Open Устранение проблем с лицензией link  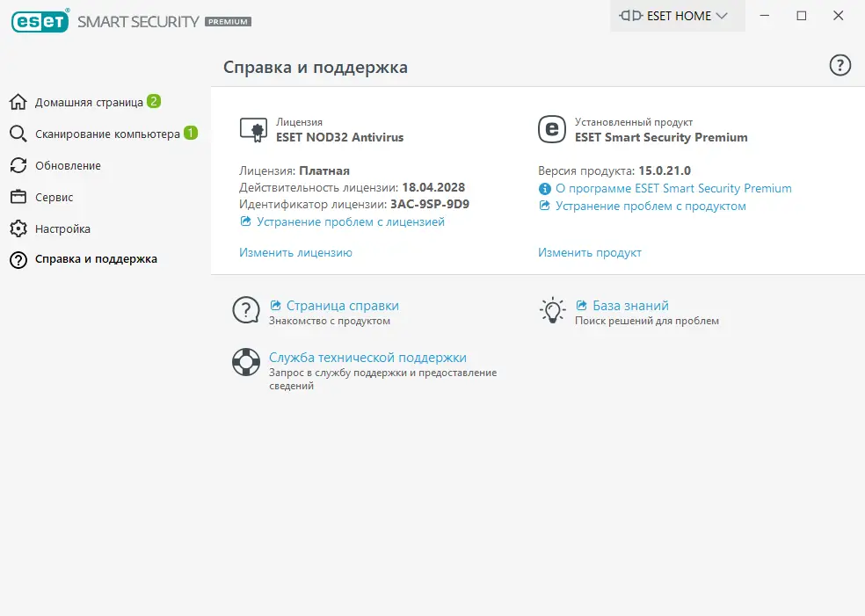point(349,222)
